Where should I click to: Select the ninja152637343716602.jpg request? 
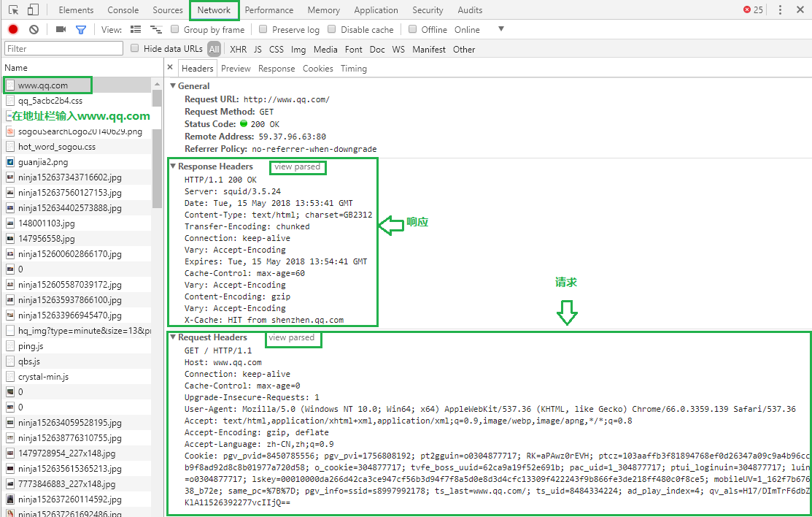(77, 177)
